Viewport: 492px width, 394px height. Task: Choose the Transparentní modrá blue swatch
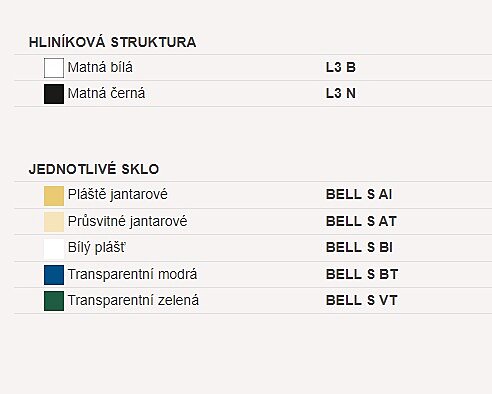(54, 275)
